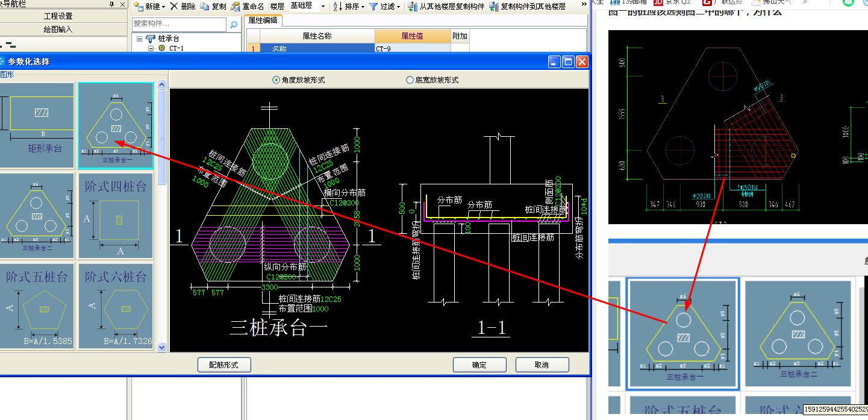Switch to the 属性编辑 tab

pos(263,20)
